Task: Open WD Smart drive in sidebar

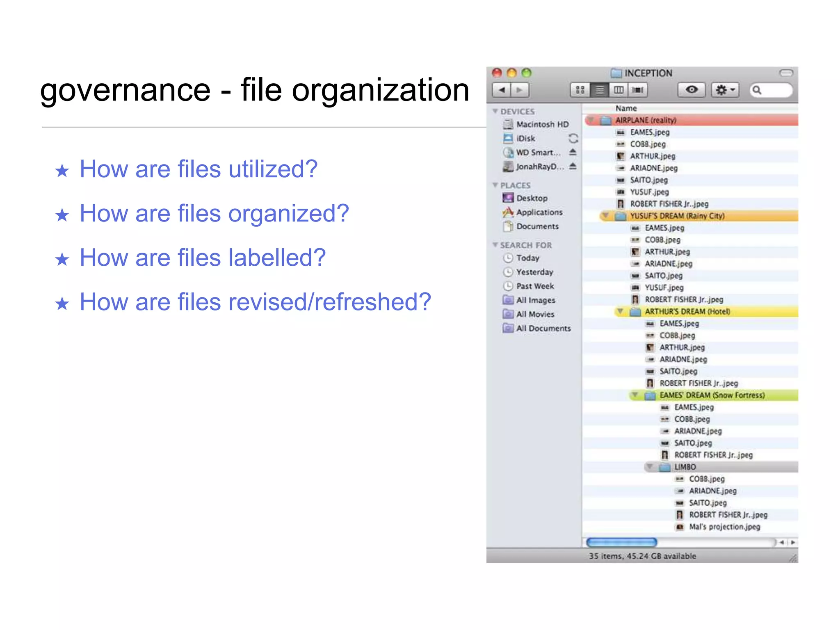Action: (532, 152)
